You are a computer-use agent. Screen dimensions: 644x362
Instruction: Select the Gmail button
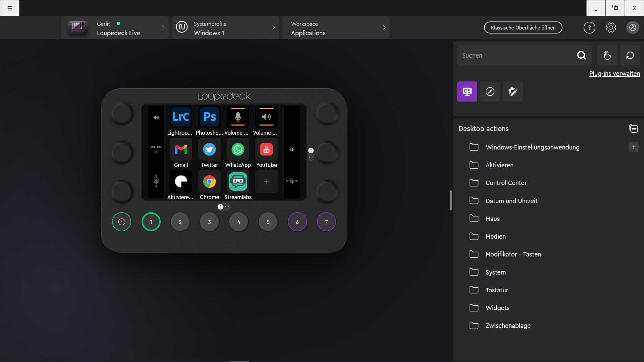(181, 149)
